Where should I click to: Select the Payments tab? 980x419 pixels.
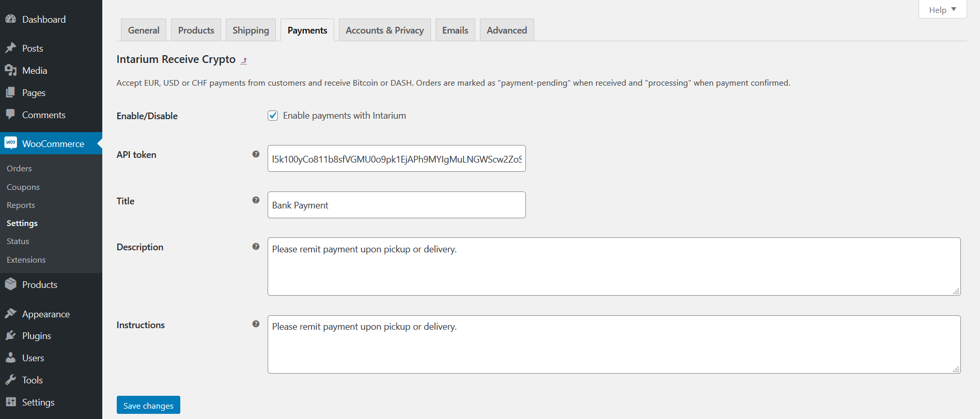[x=307, y=30]
